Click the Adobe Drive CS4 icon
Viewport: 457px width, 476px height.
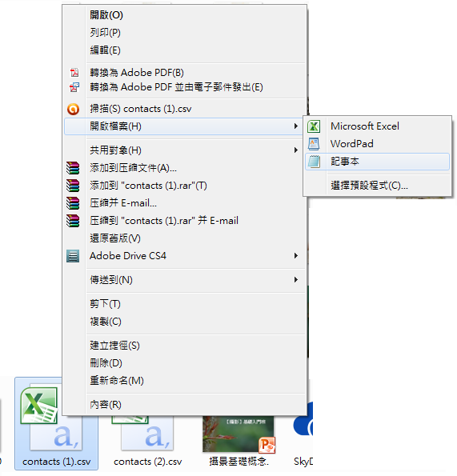coord(73,256)
